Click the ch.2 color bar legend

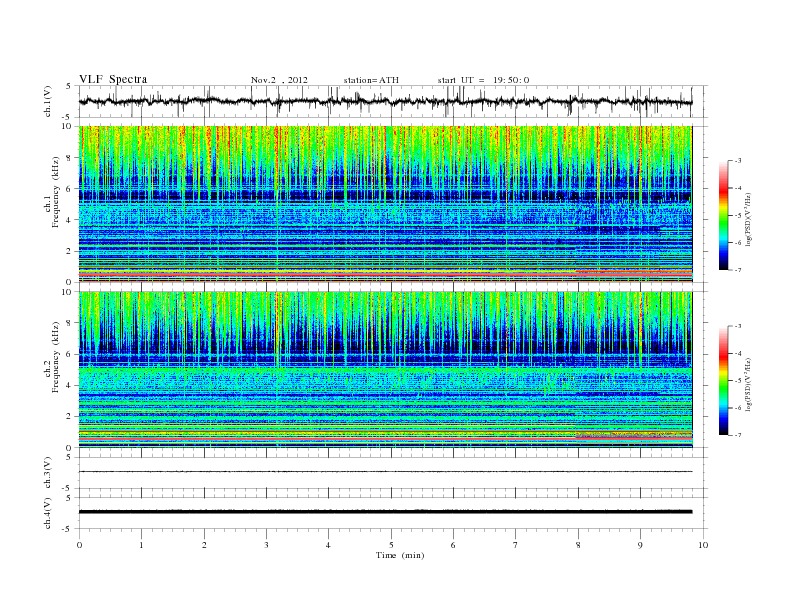pos(723,380)
